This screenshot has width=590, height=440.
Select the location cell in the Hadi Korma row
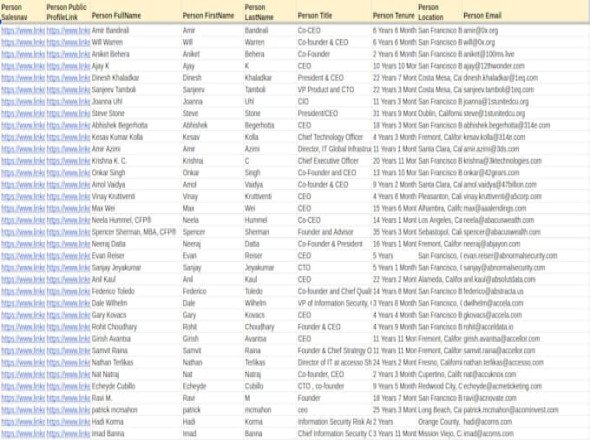[x=439, y=422]
